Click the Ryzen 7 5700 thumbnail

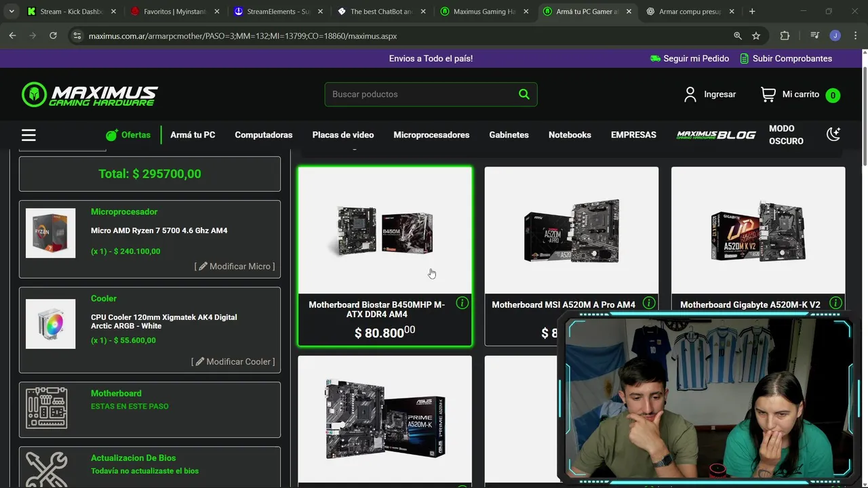click(x=51, y=232)
